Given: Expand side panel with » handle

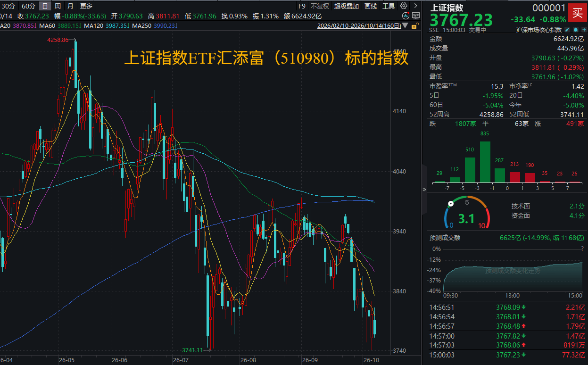Looking at the screenshot, I should click(424, 189).
